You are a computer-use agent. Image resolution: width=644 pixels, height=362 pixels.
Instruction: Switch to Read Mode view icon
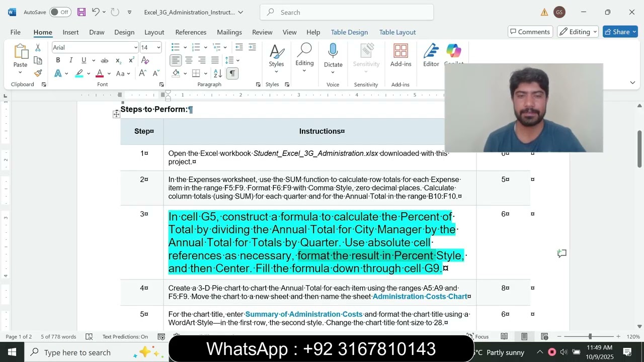click(504, 336)
